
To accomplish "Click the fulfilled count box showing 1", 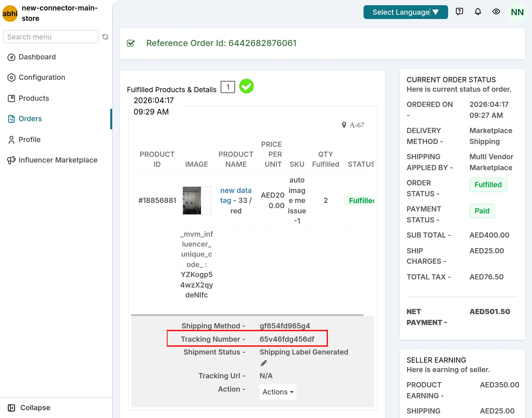I will point(228,87).
